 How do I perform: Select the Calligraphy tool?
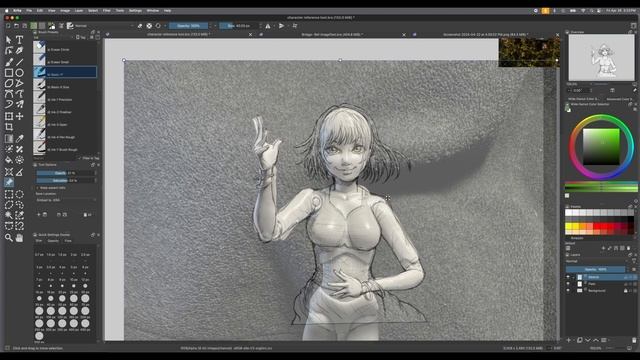(19, 51)
